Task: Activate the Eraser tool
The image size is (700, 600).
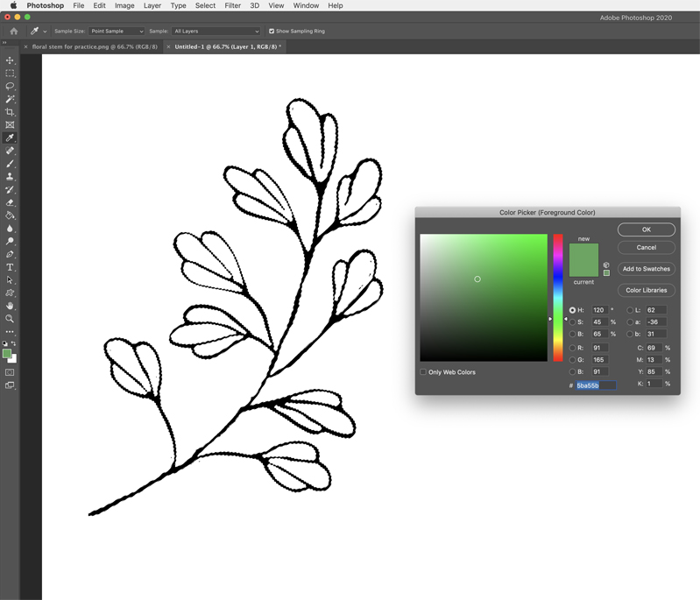Action: 11,202
